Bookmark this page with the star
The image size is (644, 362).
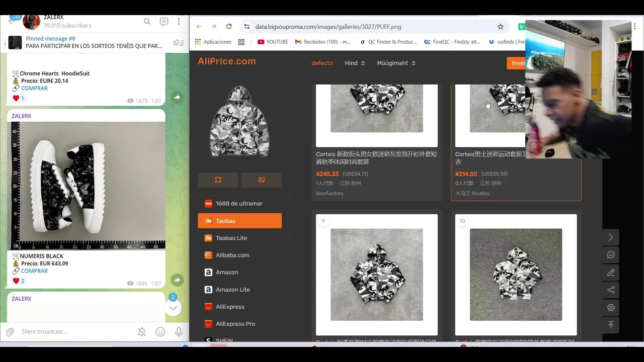tap(501, 27)
